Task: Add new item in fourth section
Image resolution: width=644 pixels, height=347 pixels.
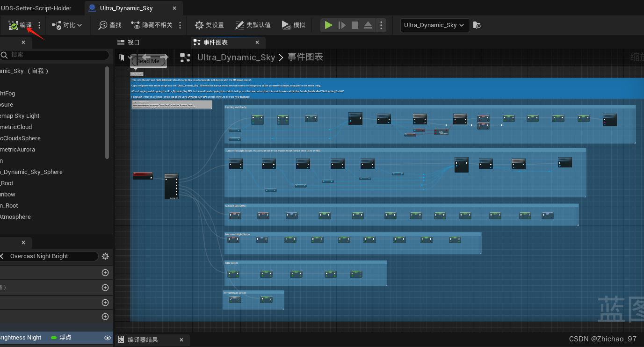Action: (105, 317)
